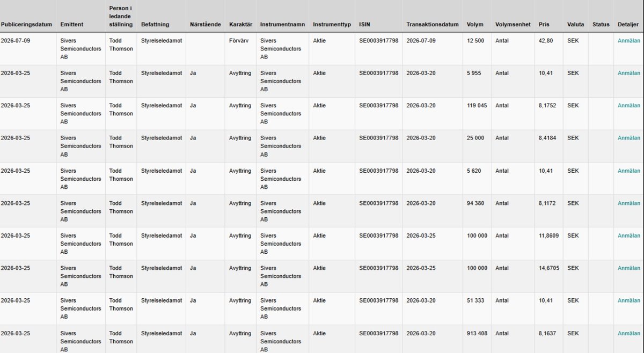Select the volume cell 5 620

click(x=474, y=171)
